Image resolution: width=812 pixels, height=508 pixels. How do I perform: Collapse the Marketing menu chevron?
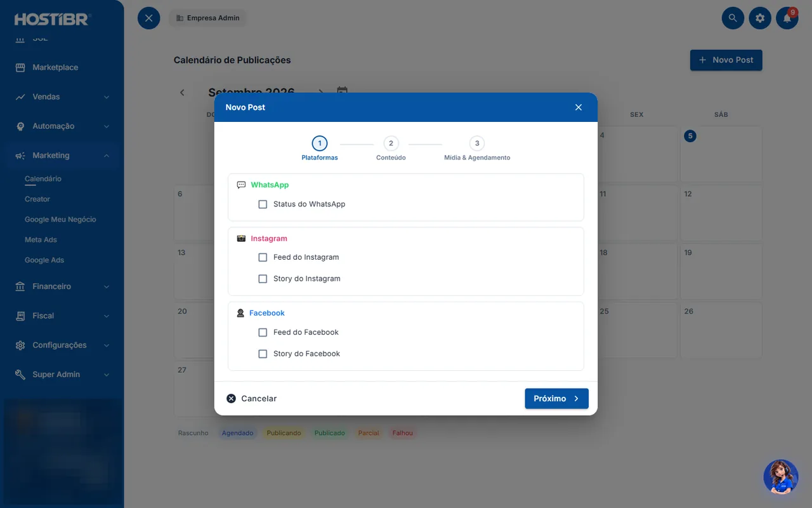[107, 156]
